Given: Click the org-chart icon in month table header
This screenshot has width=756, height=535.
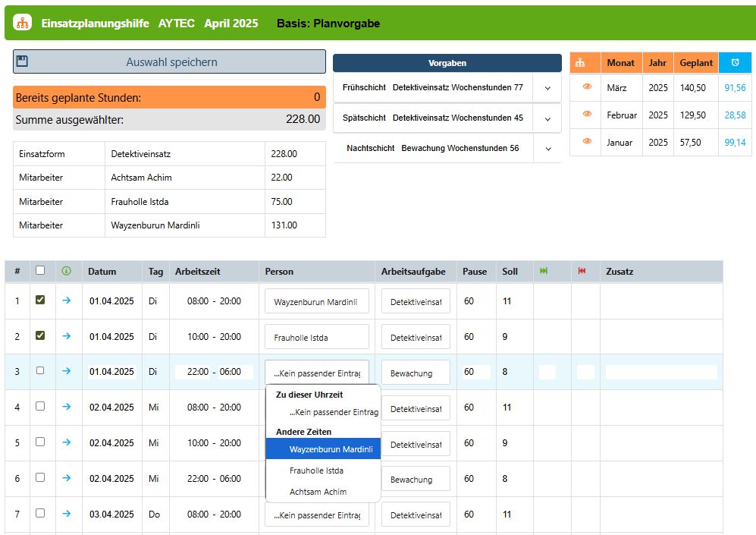Looking at the screenshot, I should click(580, 63).
